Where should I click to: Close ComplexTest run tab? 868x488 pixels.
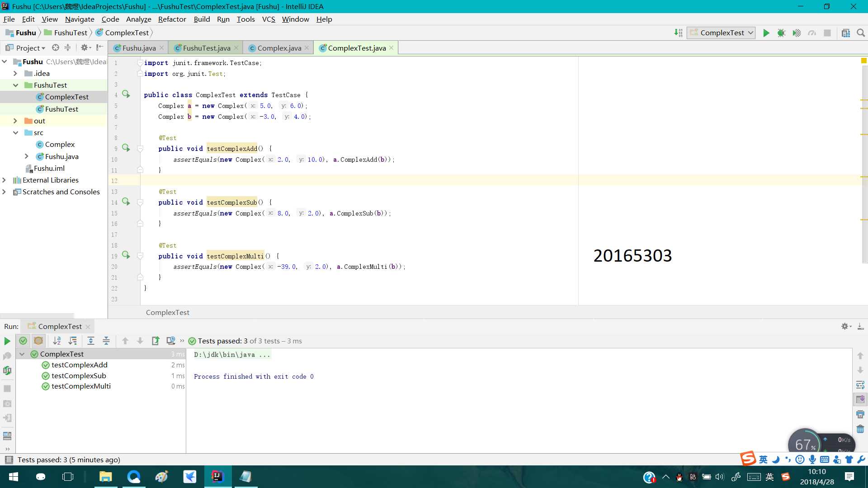pyautogui.click(x=88, y=327)
